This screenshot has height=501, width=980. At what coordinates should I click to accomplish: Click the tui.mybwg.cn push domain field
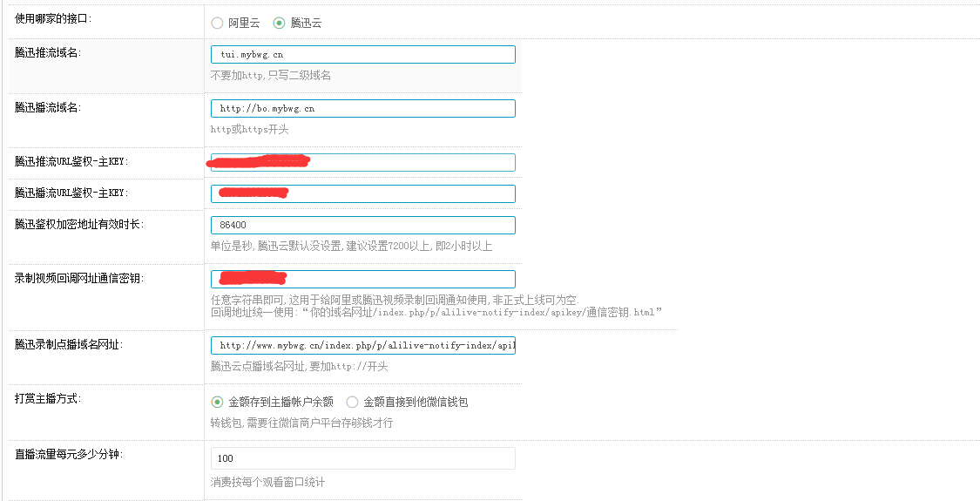pyautogui.click(x=362, y=55)
